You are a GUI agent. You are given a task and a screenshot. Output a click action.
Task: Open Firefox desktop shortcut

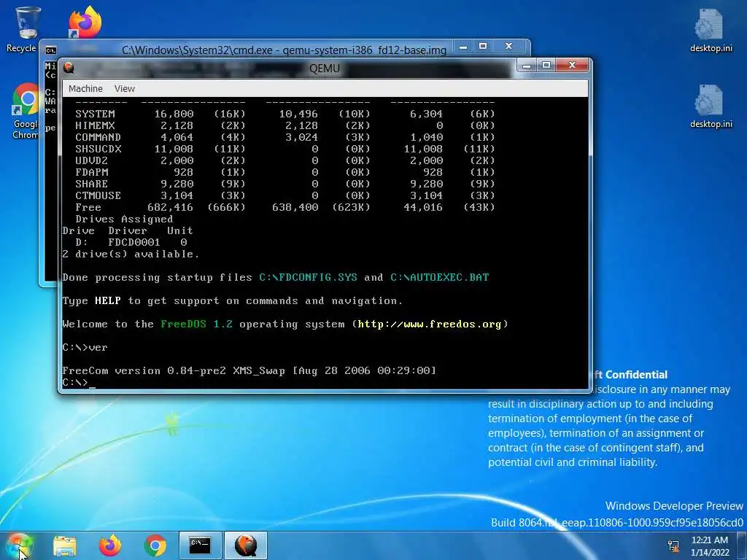click(85, 22)
